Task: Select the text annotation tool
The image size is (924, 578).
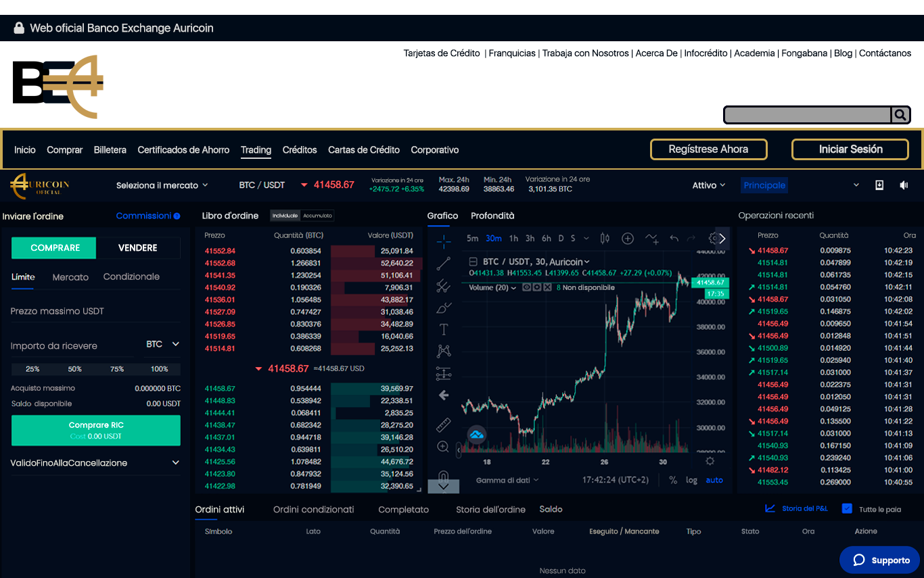Action: coord(443,329)
